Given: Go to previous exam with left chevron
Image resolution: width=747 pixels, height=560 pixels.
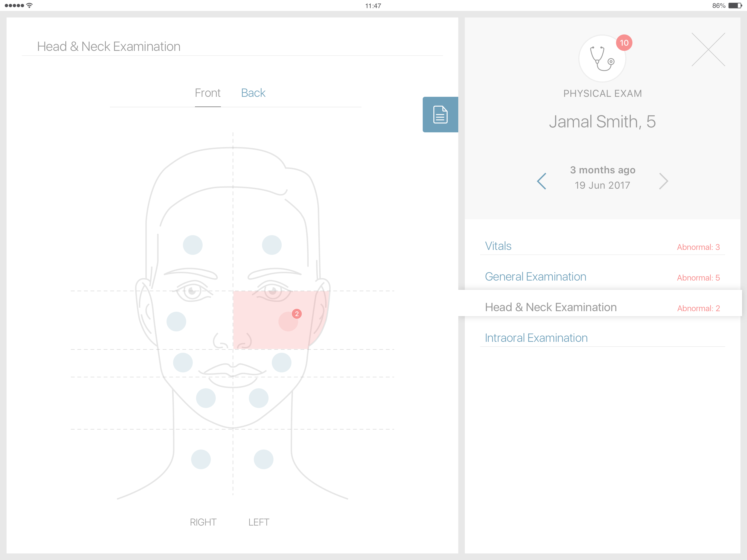Looking at the screenshot, I should point(541,181).
